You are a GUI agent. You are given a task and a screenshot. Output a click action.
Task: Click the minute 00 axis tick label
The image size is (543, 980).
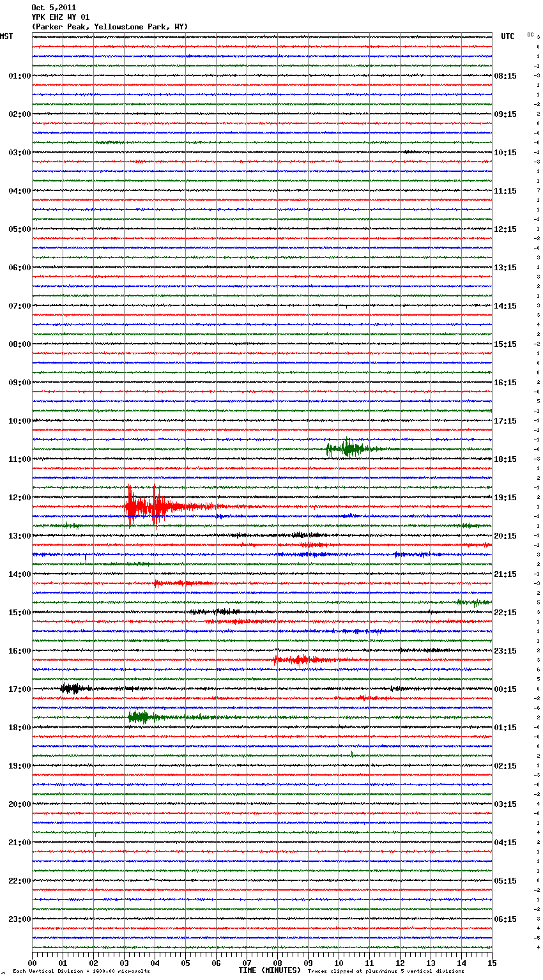32,963
